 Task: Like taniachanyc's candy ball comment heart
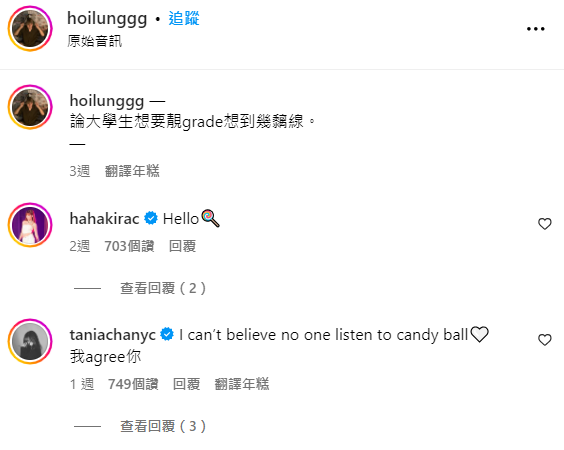[545, 340]
